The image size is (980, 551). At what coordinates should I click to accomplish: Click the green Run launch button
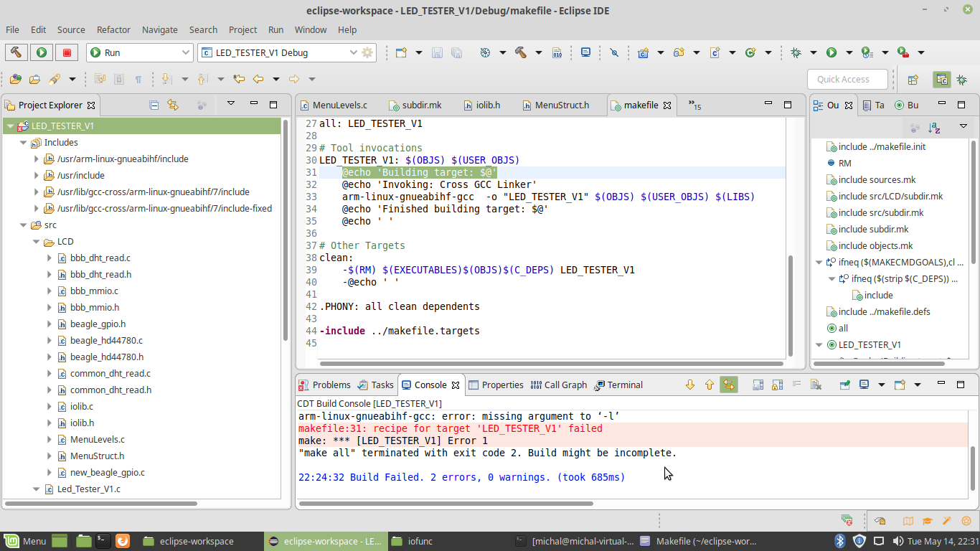(x=42, y=52)
